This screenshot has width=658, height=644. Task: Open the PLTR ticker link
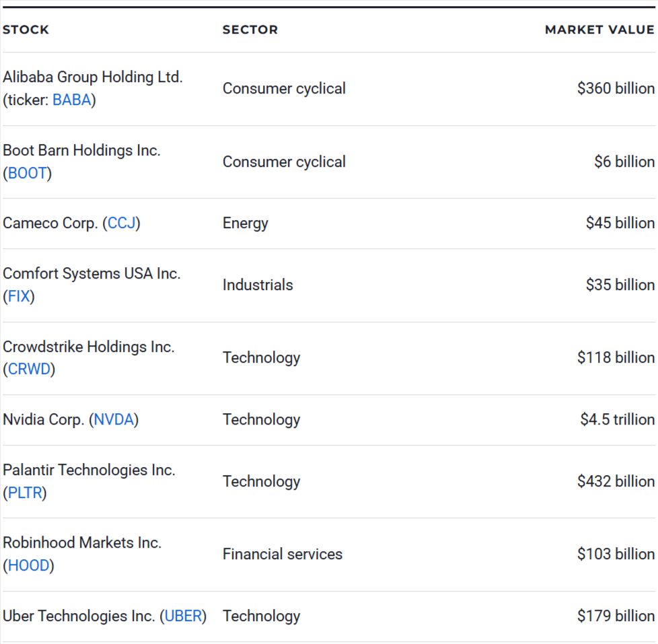pyautogui.click(x=25, y=493)
